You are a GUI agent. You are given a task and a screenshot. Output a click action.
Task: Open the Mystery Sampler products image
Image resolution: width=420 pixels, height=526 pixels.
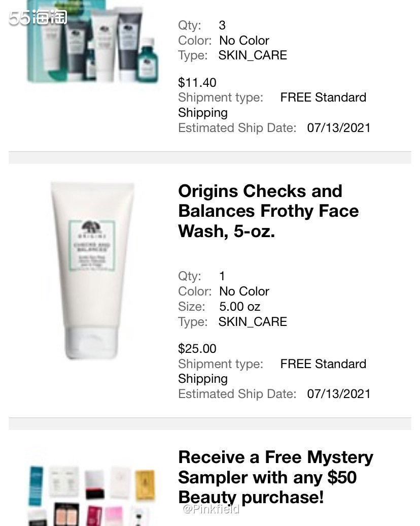coord(92,495)
